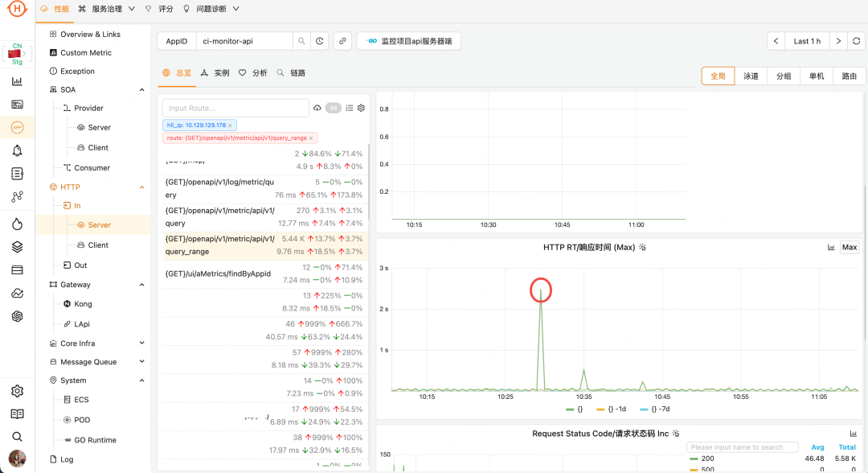Viewport: 868px width, 473px height.
Task: Open the alert bell icon in left rail
Action: point(17,150)
